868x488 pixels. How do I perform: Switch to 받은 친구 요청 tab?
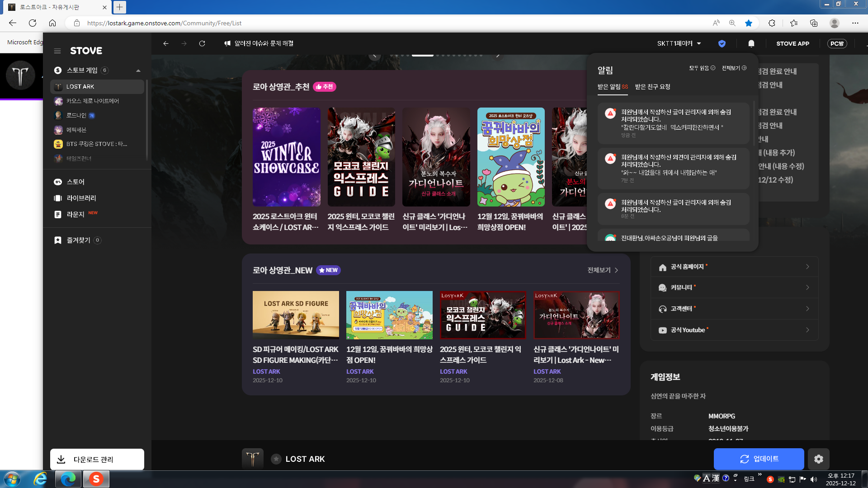652,87
